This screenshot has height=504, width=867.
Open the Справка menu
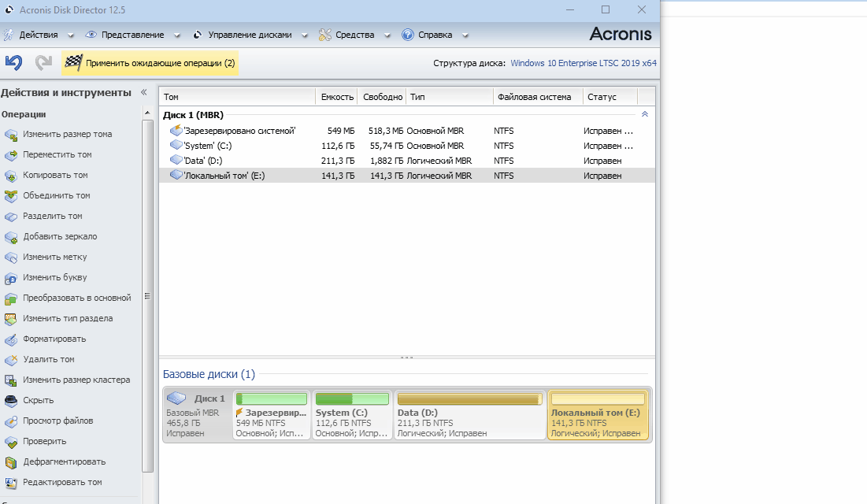435,35
